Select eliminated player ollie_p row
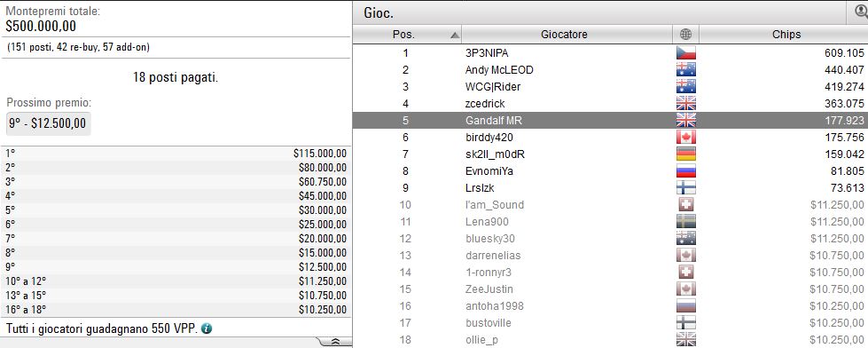Screen dimensions: 868x348 [x=610, y=340]
